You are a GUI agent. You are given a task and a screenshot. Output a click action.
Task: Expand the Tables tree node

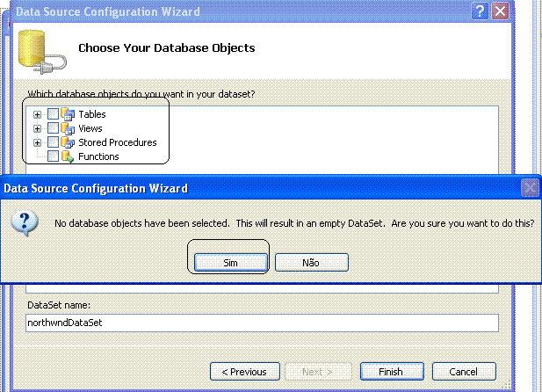tap(37, 114)
